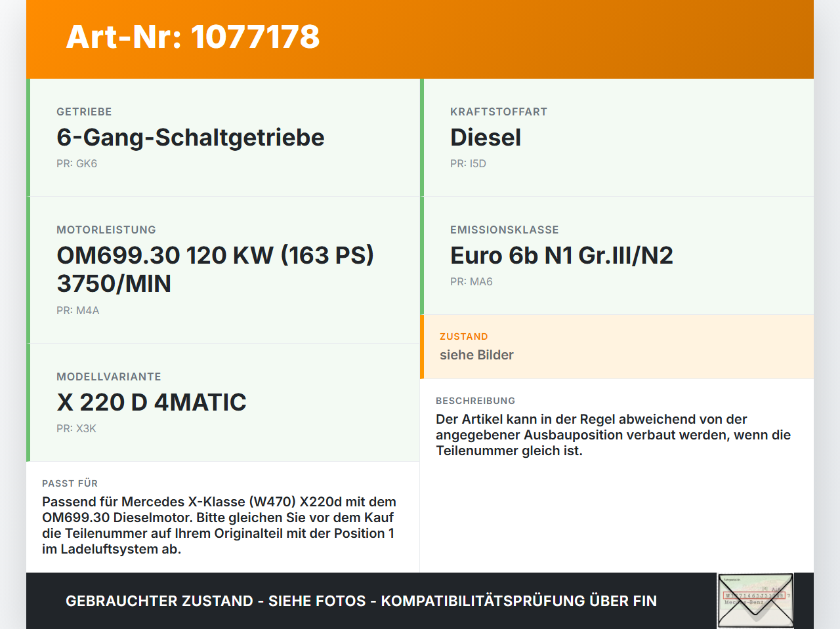Click the 'MODELLVARIANTE' label
Image resolution: width=840 pixels, height=629 pixels.
109,376
